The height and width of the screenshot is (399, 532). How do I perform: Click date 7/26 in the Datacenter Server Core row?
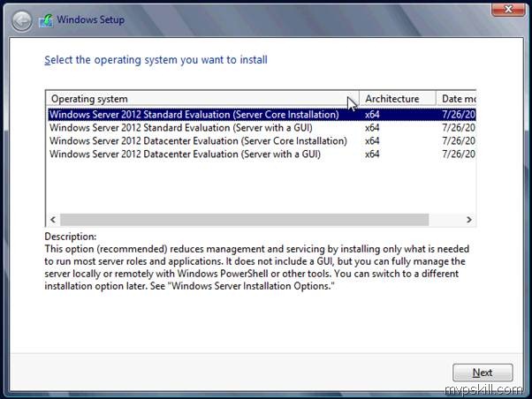(459, 141)
